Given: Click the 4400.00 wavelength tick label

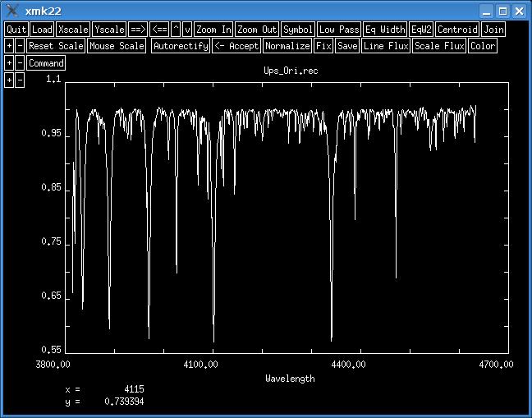Looking at the screenshot, I should [x=348, y=365].
